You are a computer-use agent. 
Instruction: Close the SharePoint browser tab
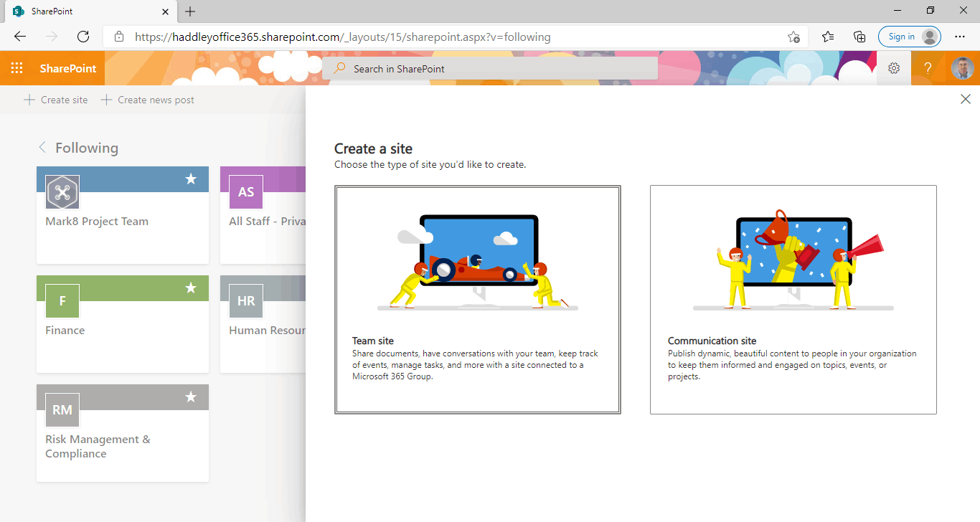(x=166, y=11)
